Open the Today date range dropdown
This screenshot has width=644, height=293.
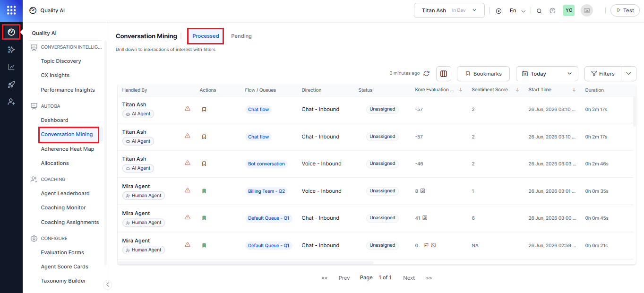[x=547, y=74]
